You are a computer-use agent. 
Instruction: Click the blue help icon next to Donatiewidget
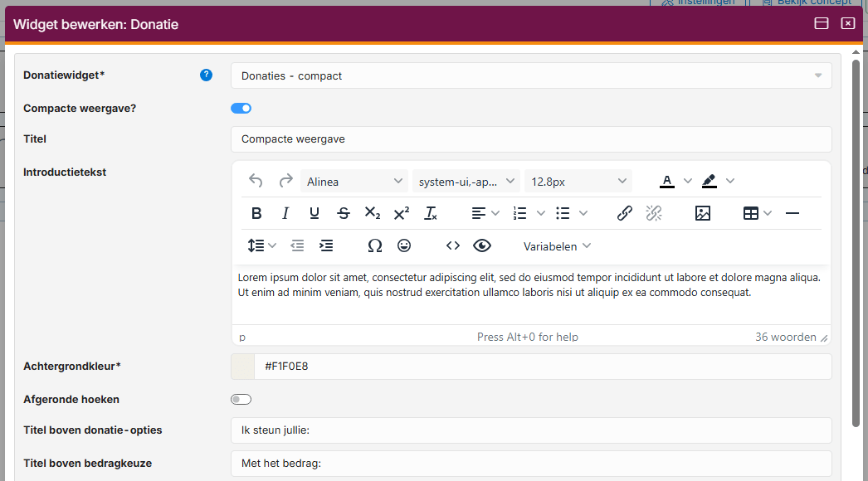pos(207,75)
